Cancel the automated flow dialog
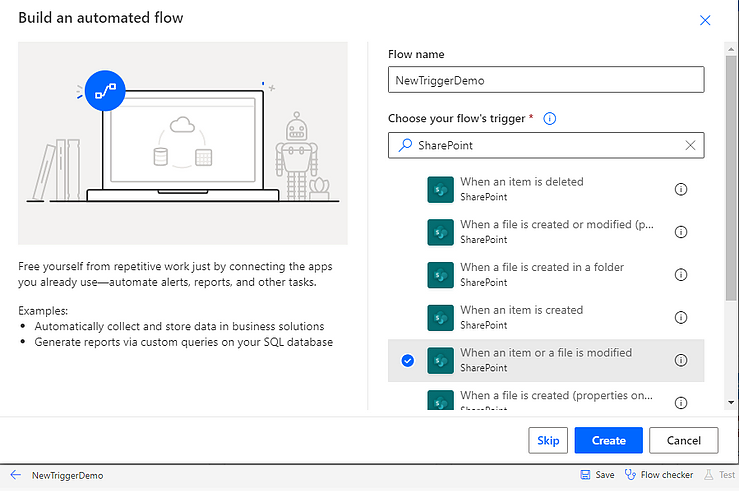Image resolution: width=744 pixels, height=491 pixels. [x=684, y=440]
